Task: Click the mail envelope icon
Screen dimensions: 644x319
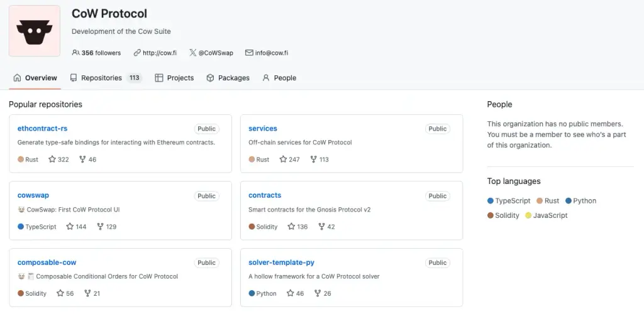Action: pyautogui.click(x=249, y=53)
